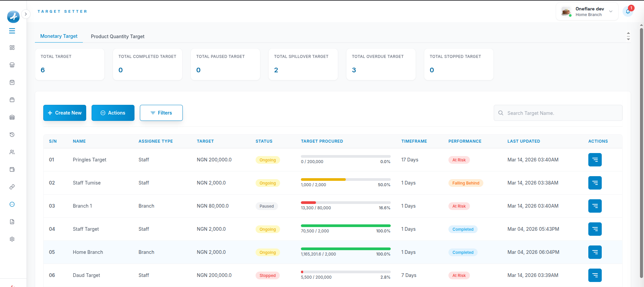Click the history clock icon in sidebar
Viewport: 644px width, 287px height.
click(12, 135)
